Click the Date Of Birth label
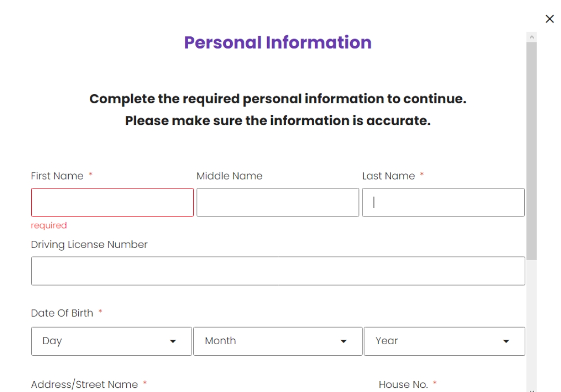Image resolution: width=561 pixels, height=392 pixels. click(x=62, y=313)
